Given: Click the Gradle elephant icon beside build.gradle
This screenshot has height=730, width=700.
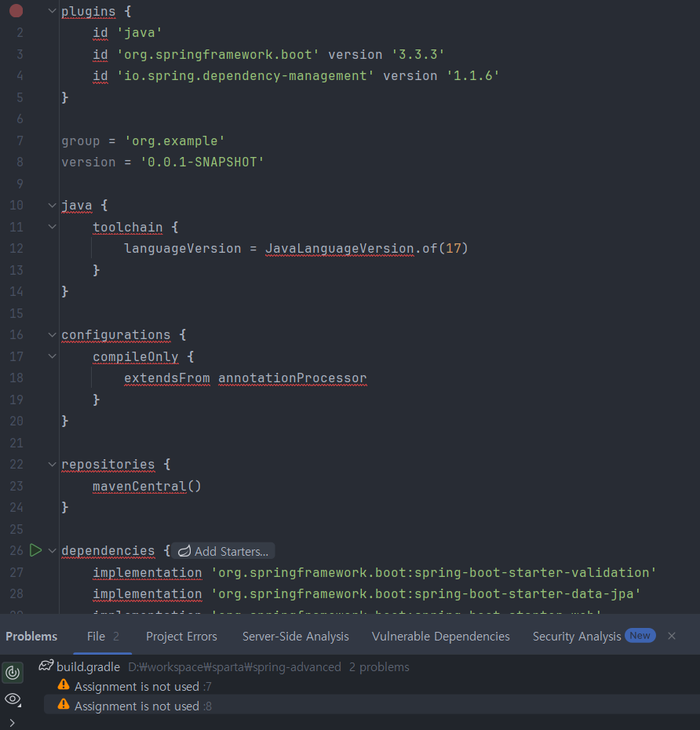Looking at the screenshot, I should (x=46, y=666).
